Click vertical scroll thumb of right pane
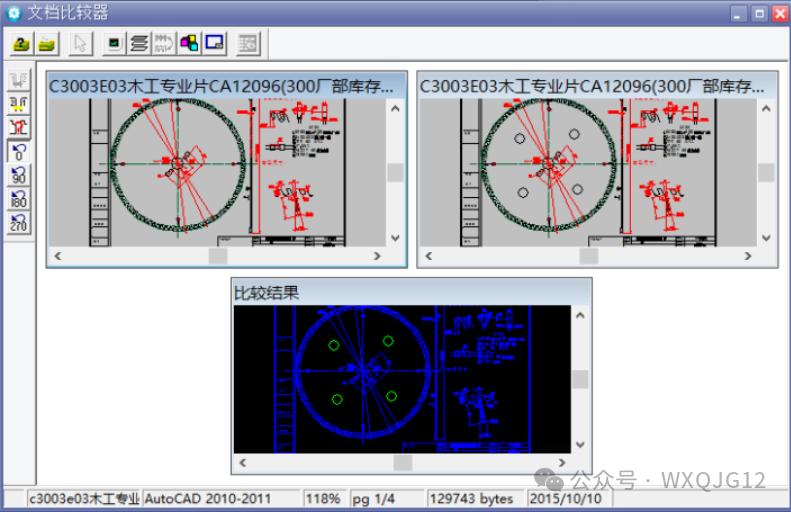The width and height of the screenshot is (791, 512). point(766,173)
